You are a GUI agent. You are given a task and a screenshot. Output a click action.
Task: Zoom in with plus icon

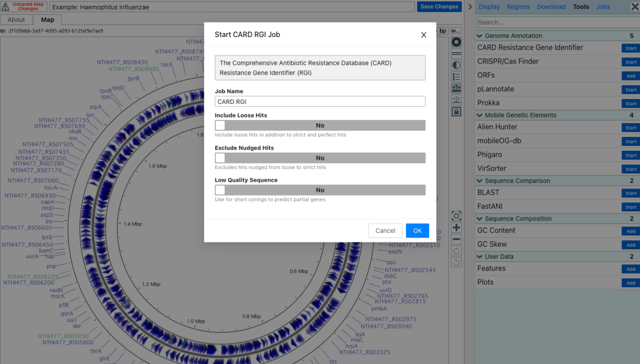click(x=456, y=228)
